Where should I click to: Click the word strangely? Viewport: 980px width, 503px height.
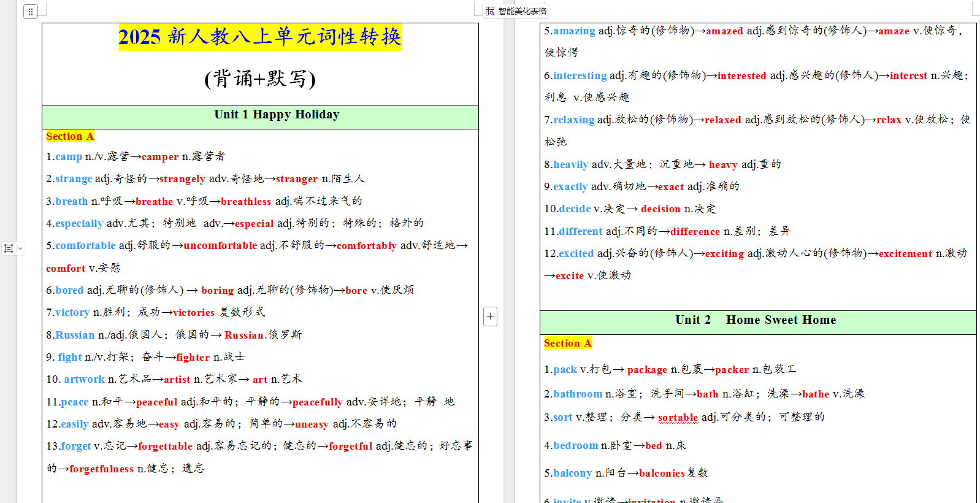point(182,179)
